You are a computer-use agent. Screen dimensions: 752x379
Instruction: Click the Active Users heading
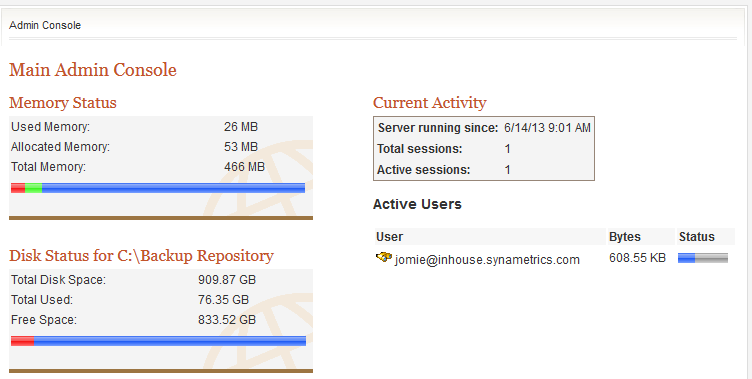pyautogui.click(x=417, y=204)
